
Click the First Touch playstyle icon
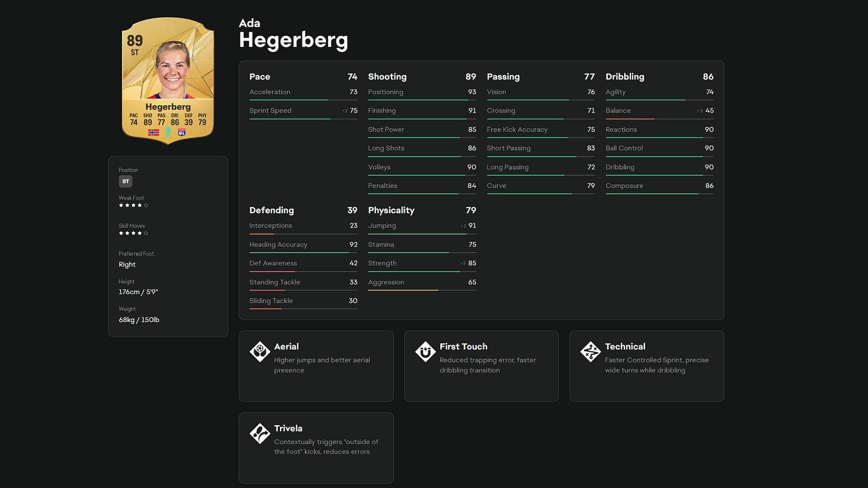pyautogui.click(x=425, y=350)
